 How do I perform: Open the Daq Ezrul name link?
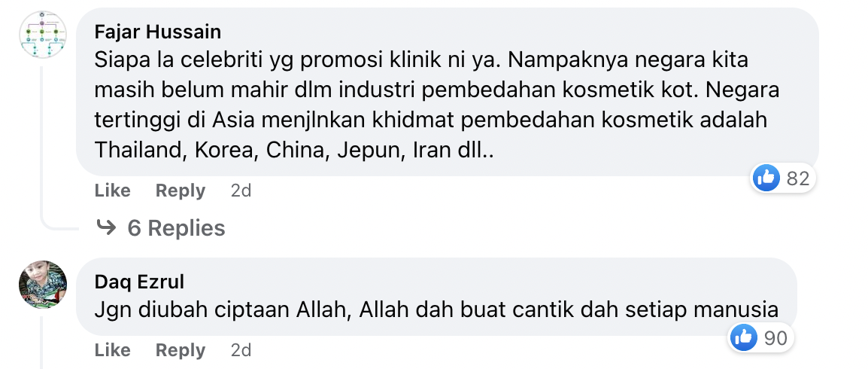point(139,282)
